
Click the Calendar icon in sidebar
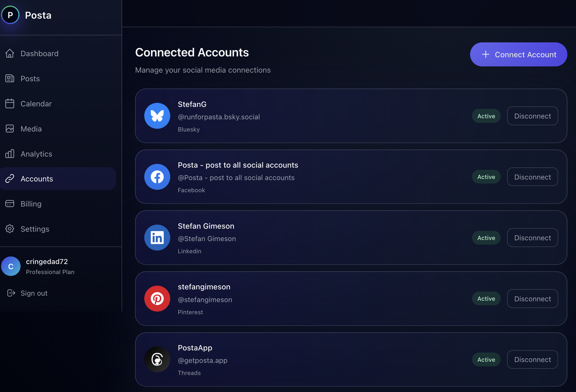click(x=10, y=104)
